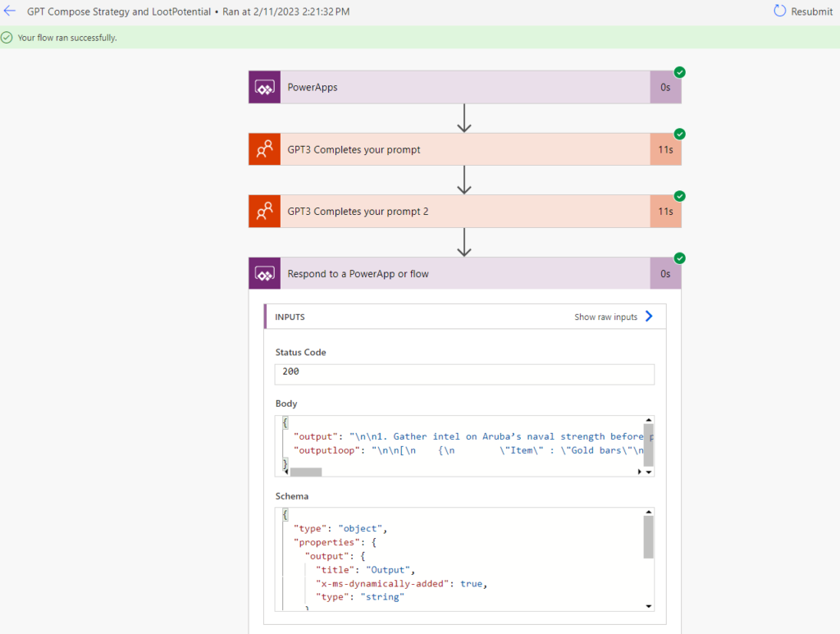Click the Status Code label
This screenshot has height=634, width=840.
(x=300, y=353)
